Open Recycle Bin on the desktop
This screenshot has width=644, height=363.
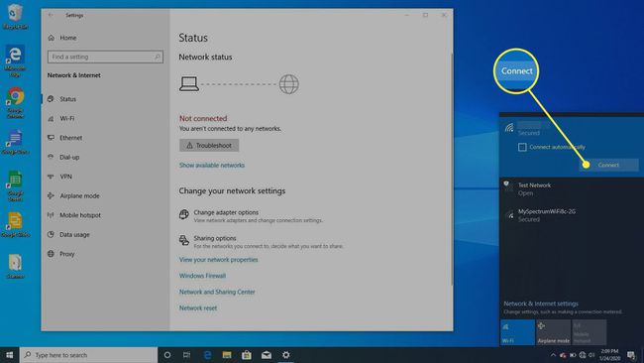(15, 17)
